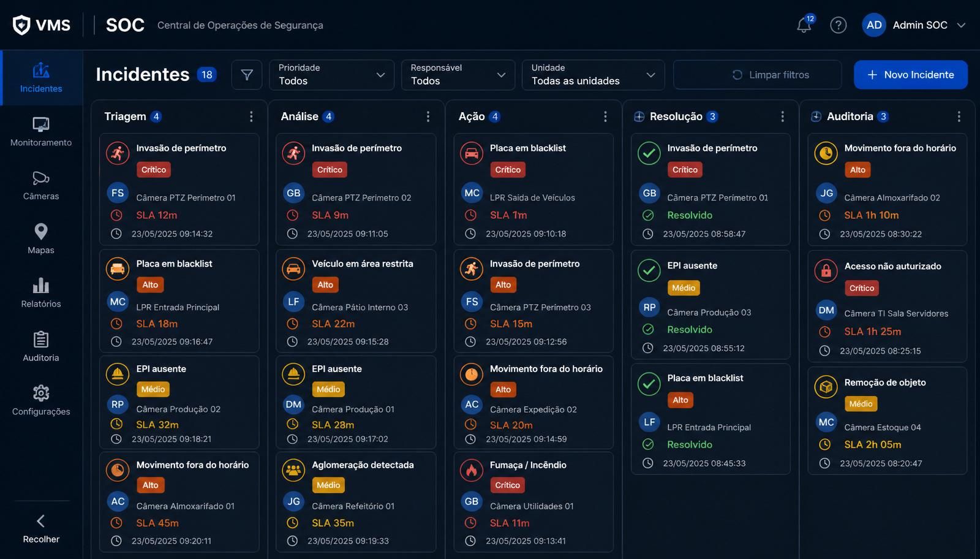Go to Mapas in the sidebar
The height and width of the screenshot is (559, 980).
[41, 239]
